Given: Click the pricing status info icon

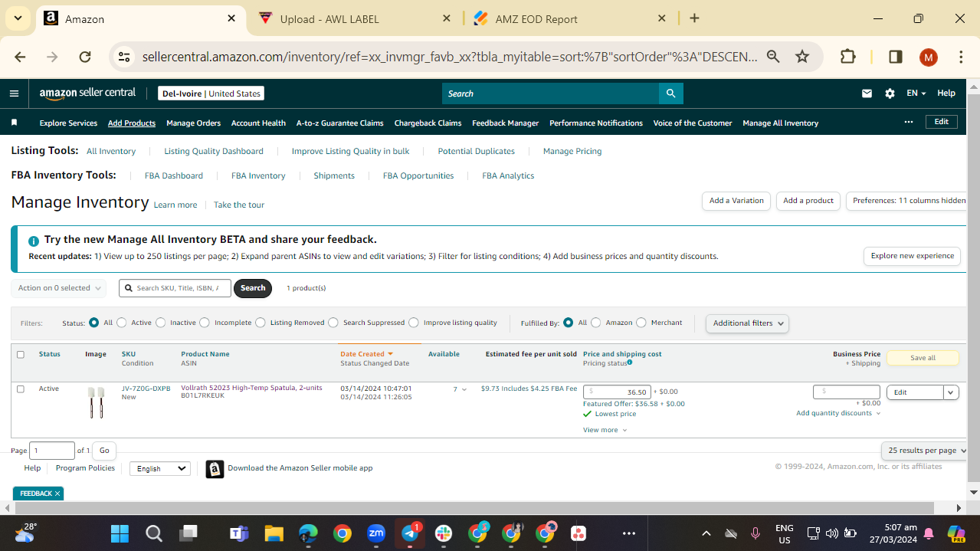Looking at the screenshot, I should tap(630, 362).
